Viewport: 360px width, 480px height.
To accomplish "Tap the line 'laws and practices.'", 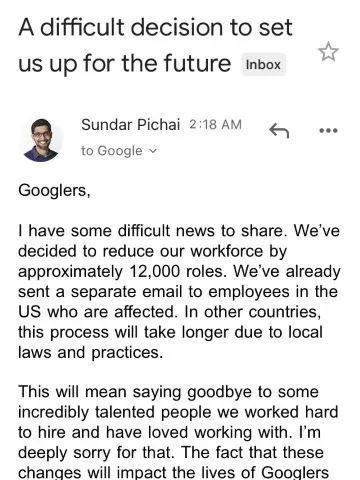I will point(91,352).
